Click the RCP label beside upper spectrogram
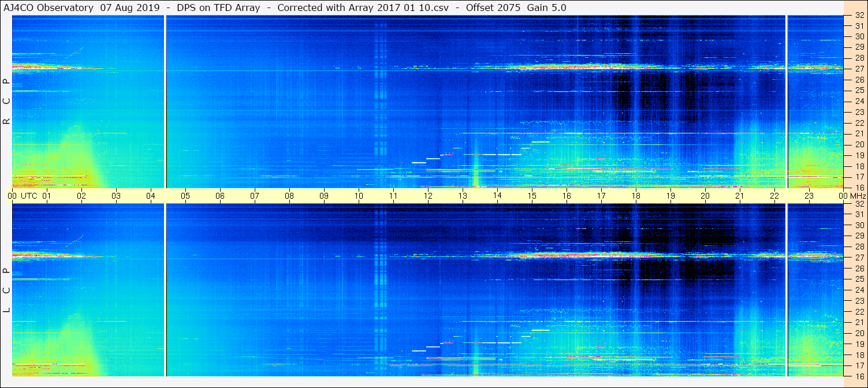This screenshot has height=388, width=868. [7, 102]
